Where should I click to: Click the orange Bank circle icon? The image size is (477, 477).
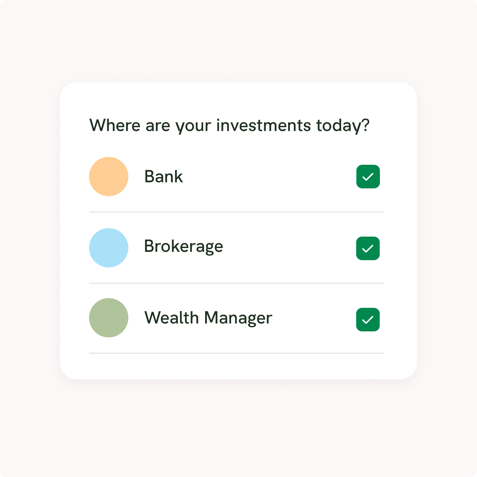(109, 177)
